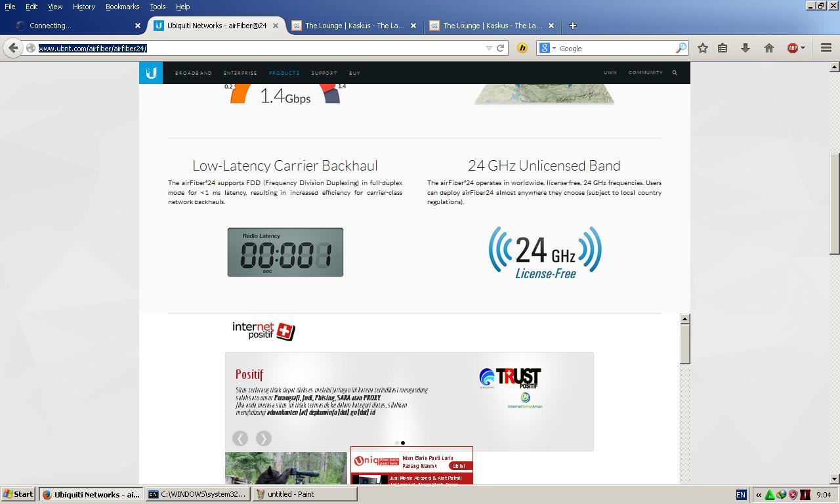Open the History menu
The image size is (840, 504).
coord(84,7)
